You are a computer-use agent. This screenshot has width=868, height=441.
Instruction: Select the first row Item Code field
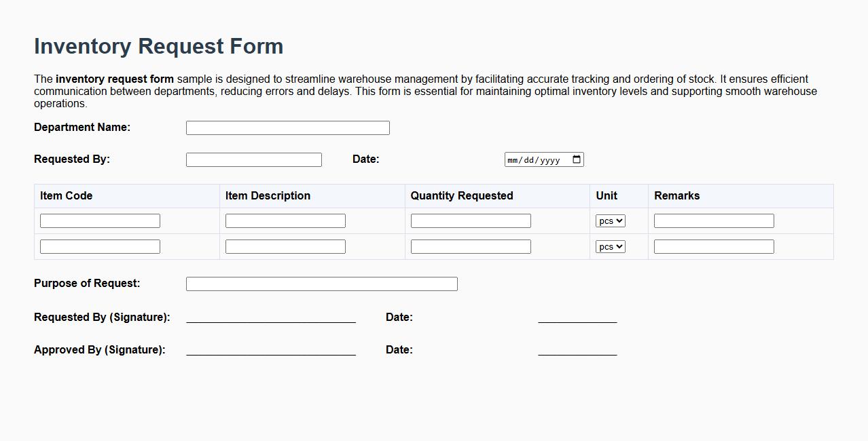click(99, 220)
